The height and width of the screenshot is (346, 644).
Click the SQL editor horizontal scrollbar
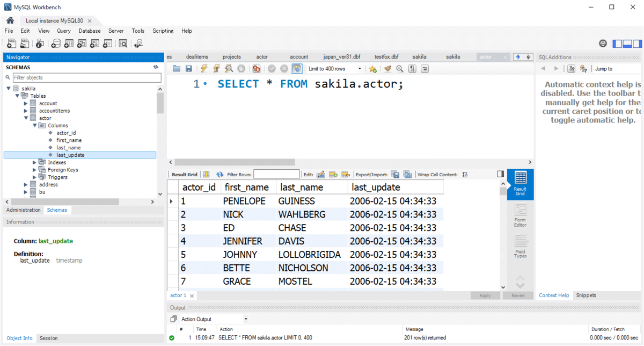(235, 162)
